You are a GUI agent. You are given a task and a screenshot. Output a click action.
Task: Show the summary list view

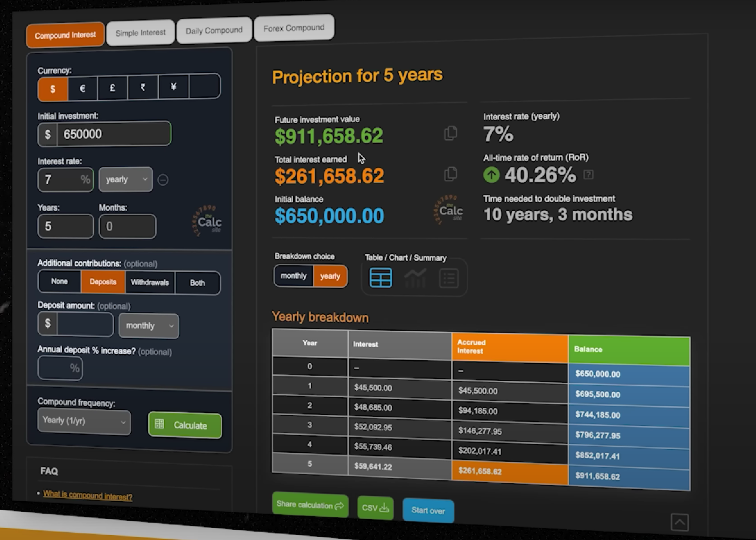click(448, 278)
